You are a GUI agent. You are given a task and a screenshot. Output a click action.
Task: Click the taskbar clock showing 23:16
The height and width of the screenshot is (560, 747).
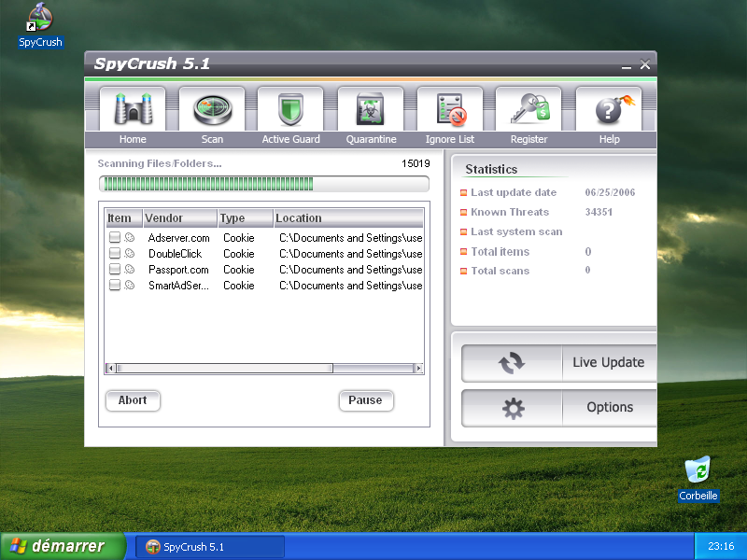click(x=721, y=546)
